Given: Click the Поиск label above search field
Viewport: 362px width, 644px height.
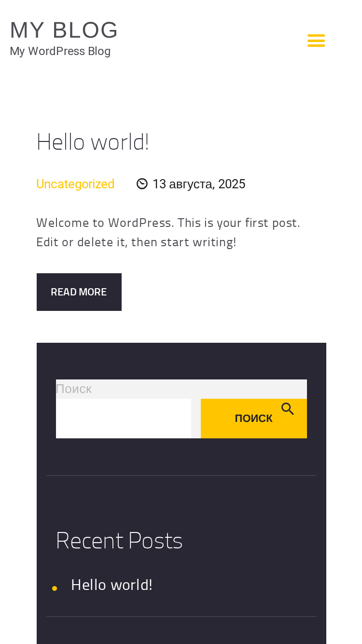Looking at the screenshot, I should point(74,389).
